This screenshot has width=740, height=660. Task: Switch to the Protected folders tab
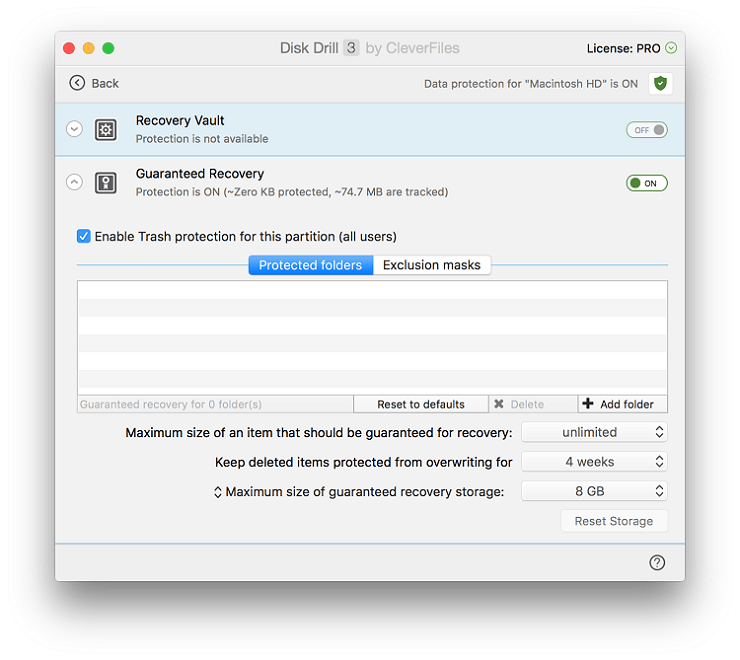pyautogui.click(x=311, y=265)
